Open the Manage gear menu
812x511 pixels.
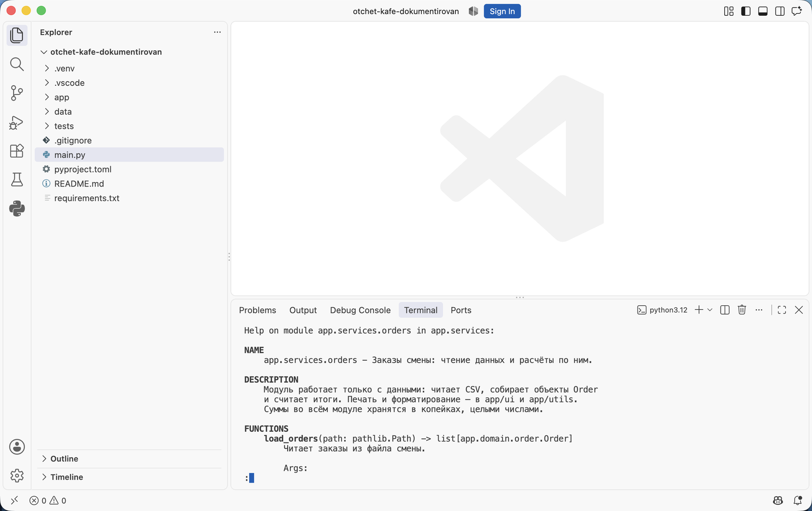pos(17,475)
